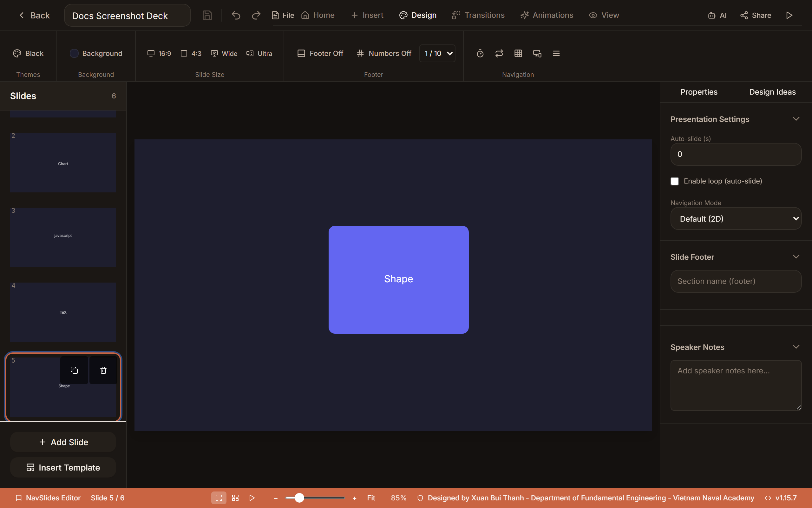The image size is (812, 508).
Task: Click the hamburger lines icon in Navigation group
Action: [556, 53]
